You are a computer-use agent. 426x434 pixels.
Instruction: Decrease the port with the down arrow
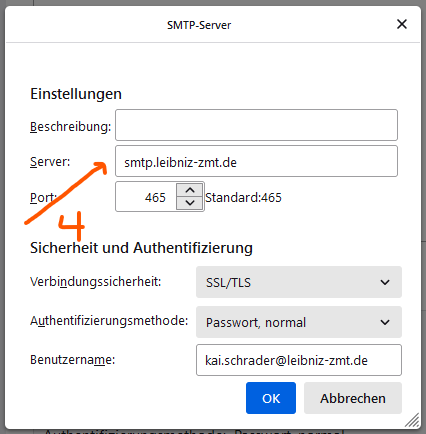[190, 203]
